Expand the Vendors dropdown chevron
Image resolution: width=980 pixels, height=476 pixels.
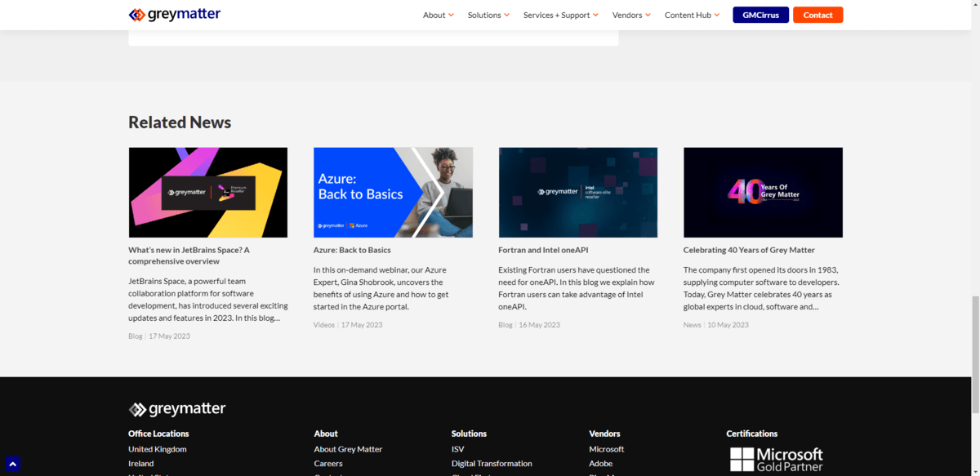[648, 15]
